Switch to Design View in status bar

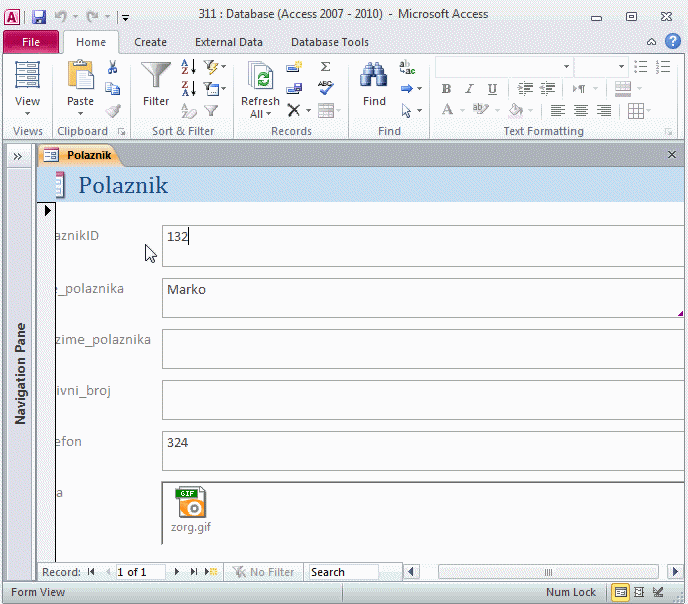657,592
